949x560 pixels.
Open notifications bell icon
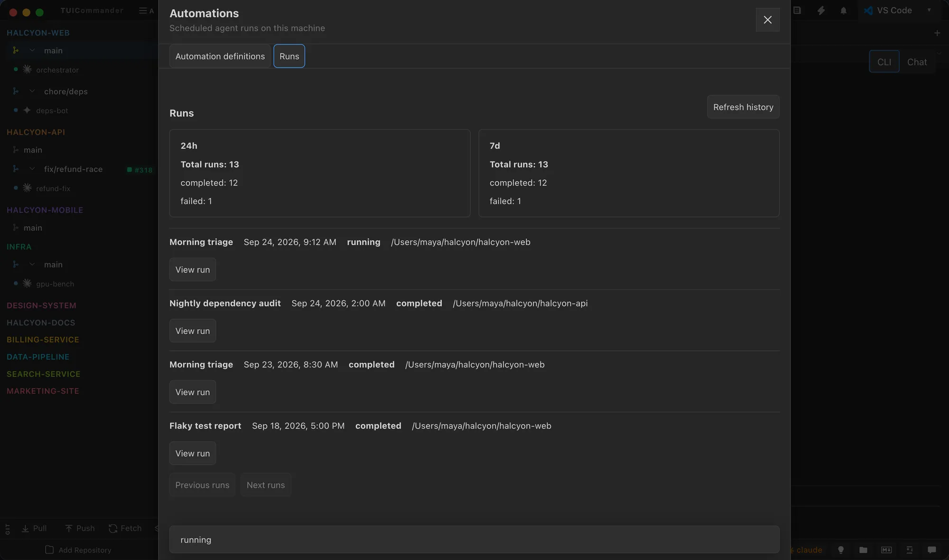[843, 10]
